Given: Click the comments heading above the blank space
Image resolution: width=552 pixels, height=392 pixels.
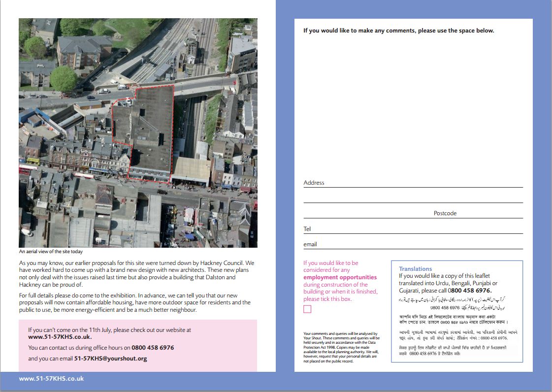Looking at the screenshot, I should [398, 31].
